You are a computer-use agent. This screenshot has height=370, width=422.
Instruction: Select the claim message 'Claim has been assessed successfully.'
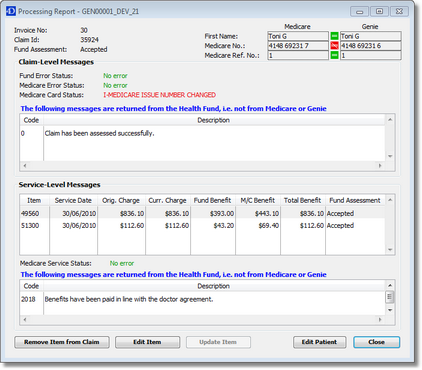(202, 133)
